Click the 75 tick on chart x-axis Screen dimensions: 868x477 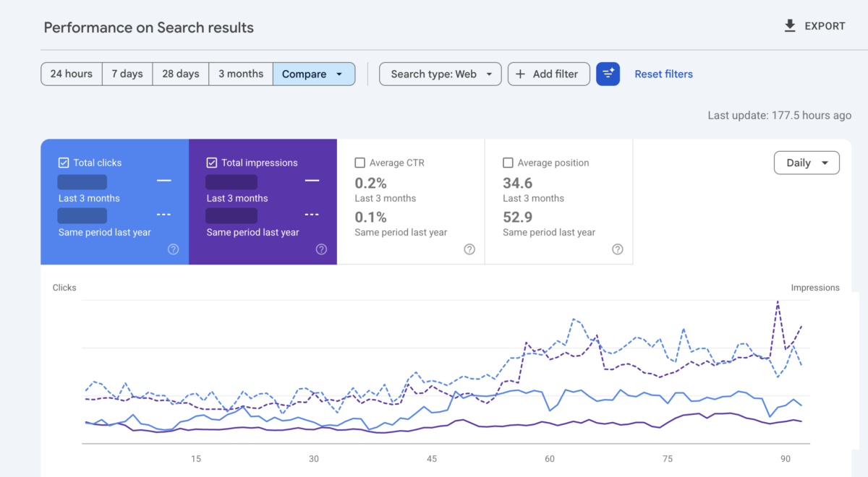click(x=668, y=459)
